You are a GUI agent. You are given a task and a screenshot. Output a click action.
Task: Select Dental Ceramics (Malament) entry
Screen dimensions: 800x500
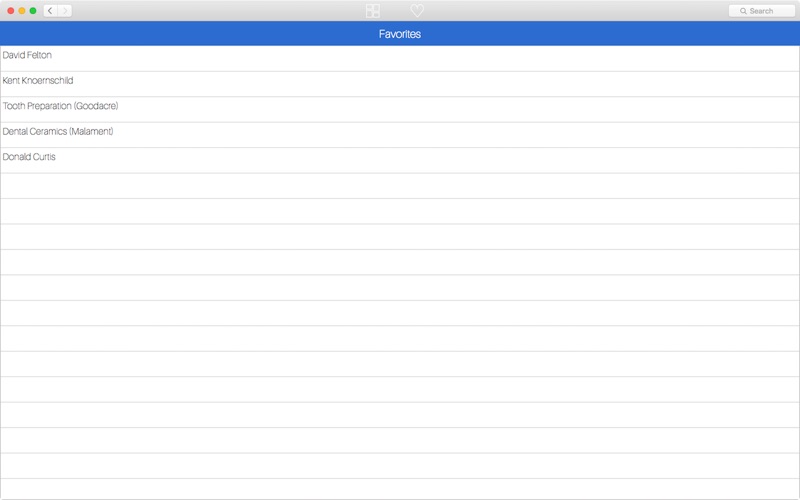(x=400, y=135)
